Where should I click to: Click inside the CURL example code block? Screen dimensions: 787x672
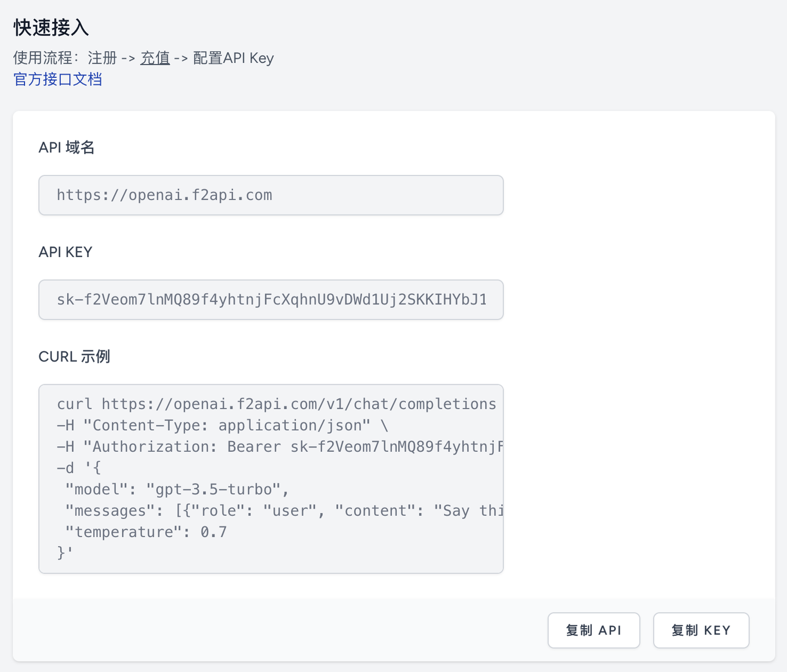tap(271, 478)
